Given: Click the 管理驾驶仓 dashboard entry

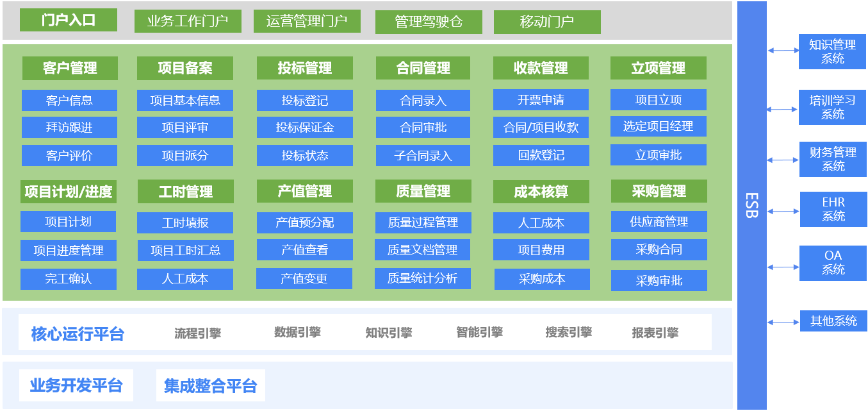Looking at the screenshot, I should 429,21.
